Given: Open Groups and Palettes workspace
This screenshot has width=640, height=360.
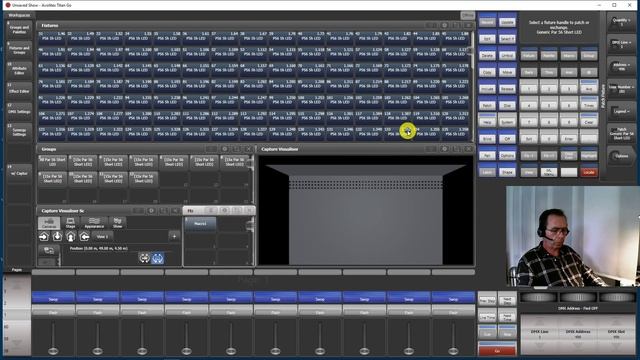Looking at the screenshot, I should coord(19,29).
